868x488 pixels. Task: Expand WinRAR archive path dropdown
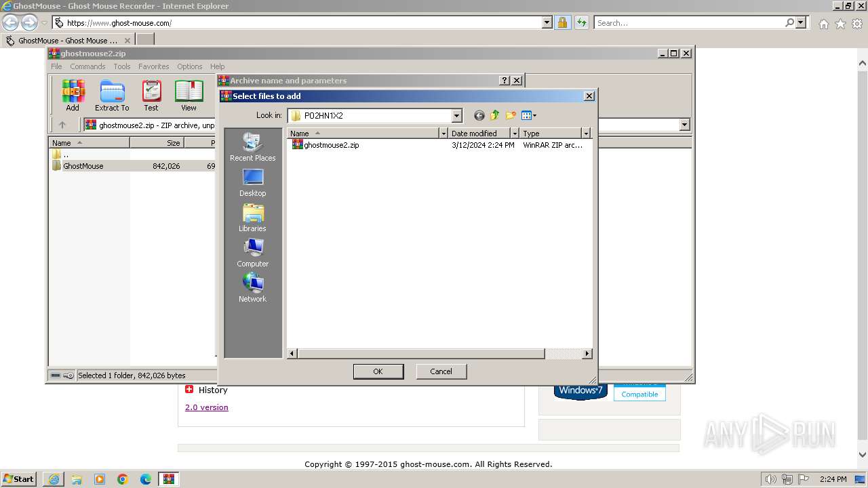pyautogui.click(x=684, y=125)
